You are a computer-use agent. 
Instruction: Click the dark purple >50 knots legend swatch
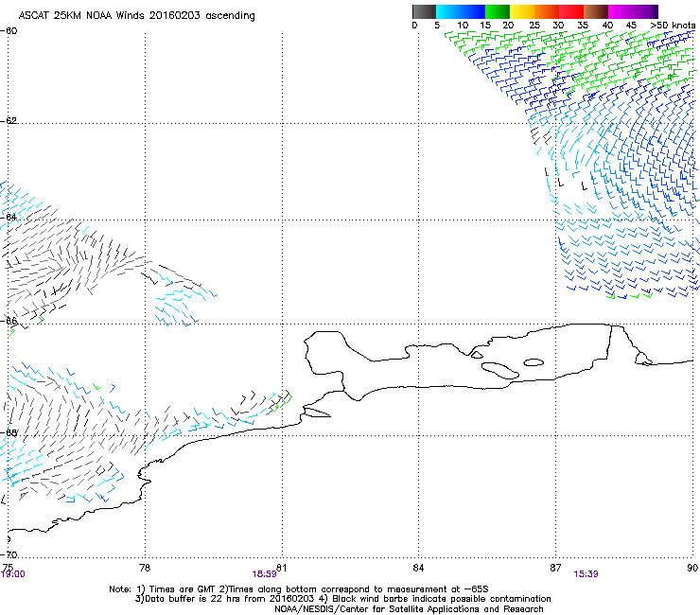654,11
